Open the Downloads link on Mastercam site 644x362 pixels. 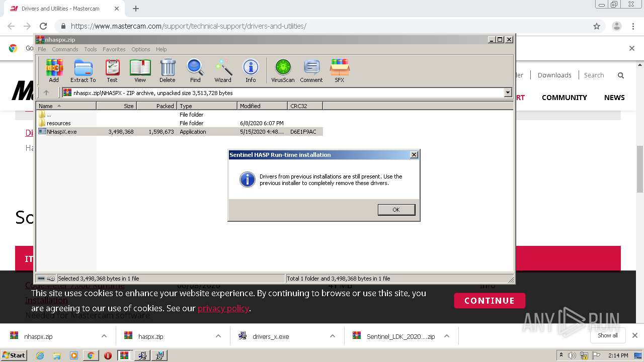[x=554, y=75]
